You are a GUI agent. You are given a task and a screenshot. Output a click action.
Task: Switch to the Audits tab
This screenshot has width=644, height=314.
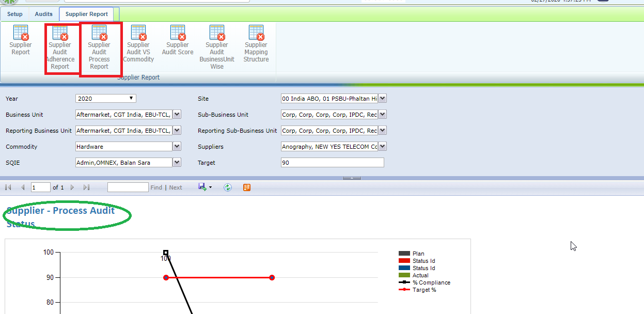44,14
